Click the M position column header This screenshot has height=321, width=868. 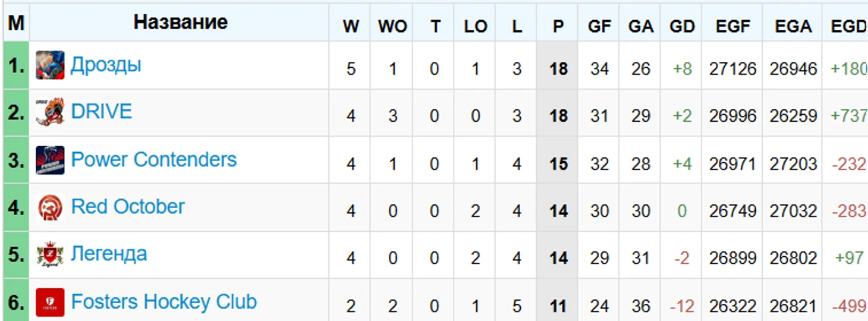tap(16, 23)
